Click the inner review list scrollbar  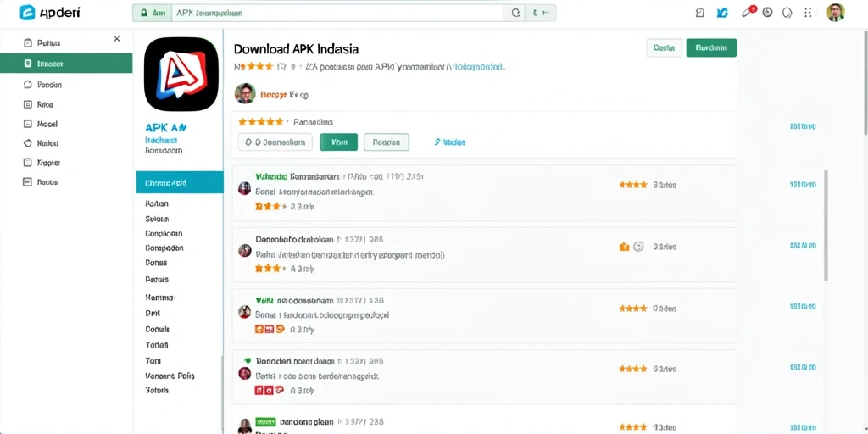point(826,224)
